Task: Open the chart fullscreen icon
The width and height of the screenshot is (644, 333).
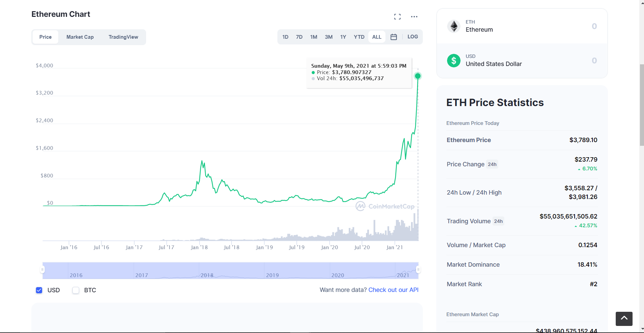Action: (x=397, y=16)
